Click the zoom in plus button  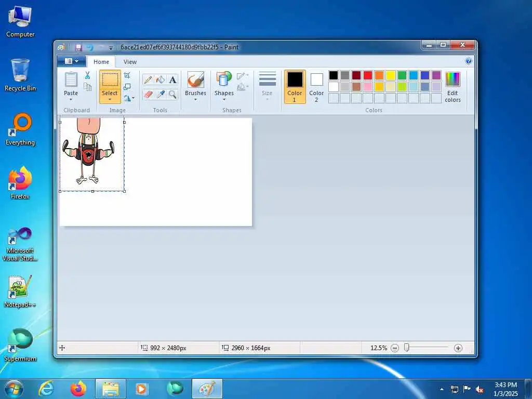458,348
